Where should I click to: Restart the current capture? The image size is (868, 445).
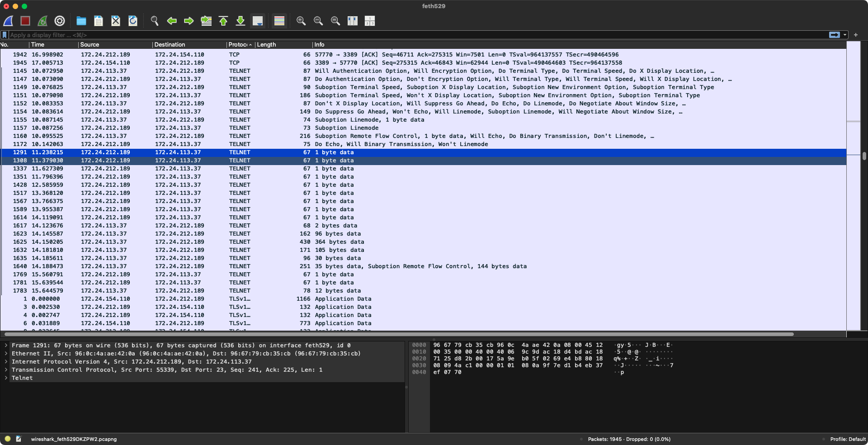click(x=42, y=21)
